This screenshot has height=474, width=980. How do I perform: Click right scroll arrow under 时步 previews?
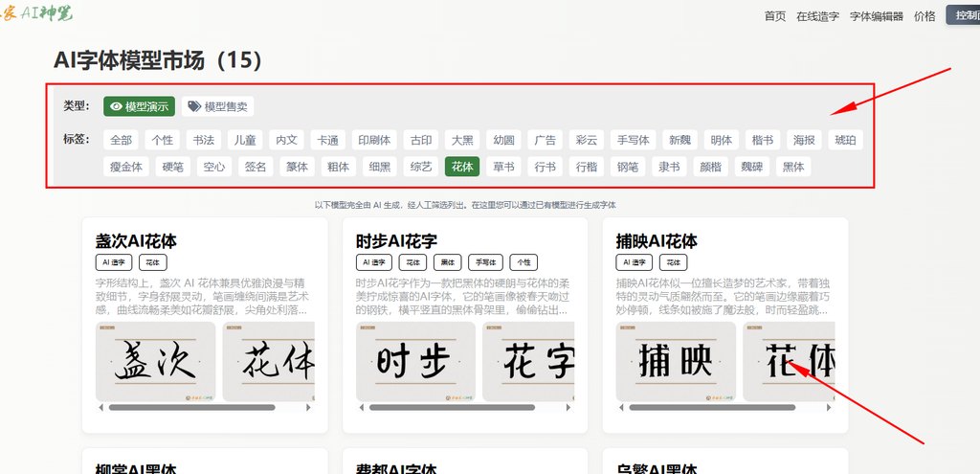pyautogui.click(x=568, y=407)
